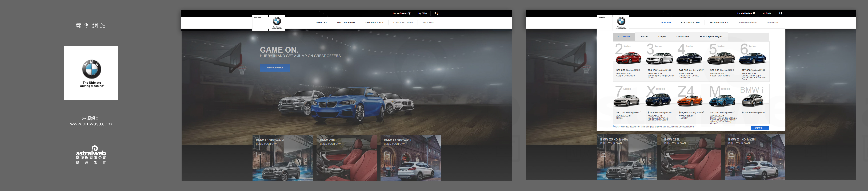Image resolution: width=868 pixels, height=191 pixels.
Task: Click the arrow icon on the right page BMW X1 tile
Action: [x=731, y=154]
